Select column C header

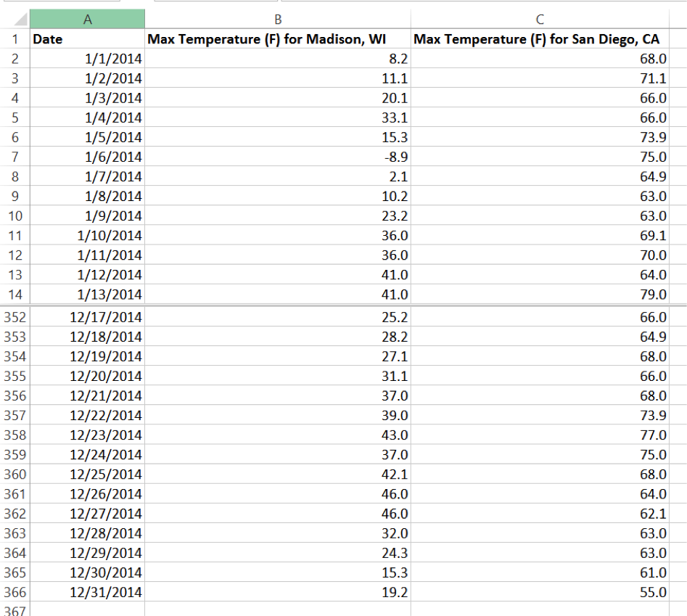pos(539,20)
